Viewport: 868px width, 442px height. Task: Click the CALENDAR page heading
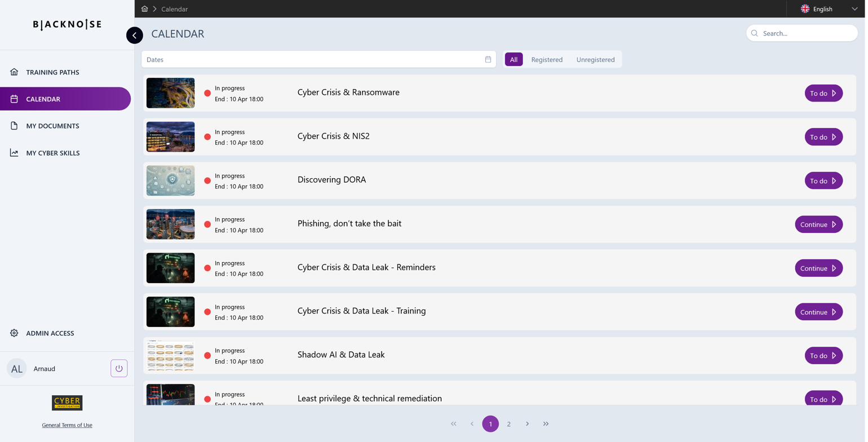coord(178,34)
